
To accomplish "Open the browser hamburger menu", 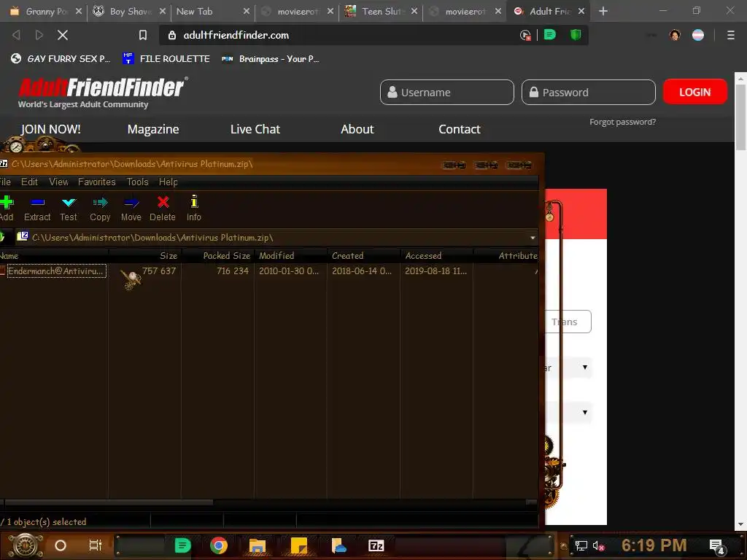I will click(x=730, y=35).
